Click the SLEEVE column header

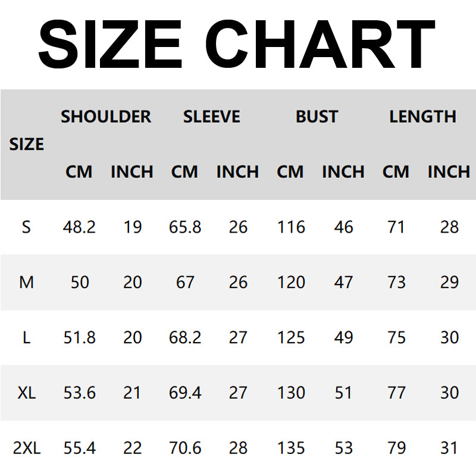point(212,117)
